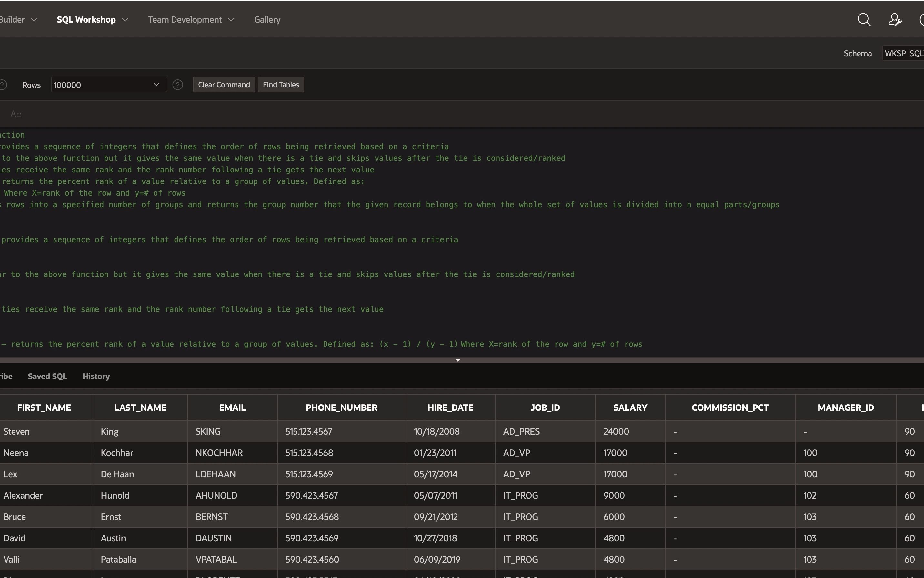
Task: Click the COMMISSION_PCT column header
Action: pyautogui.click(x=730, y=408)
